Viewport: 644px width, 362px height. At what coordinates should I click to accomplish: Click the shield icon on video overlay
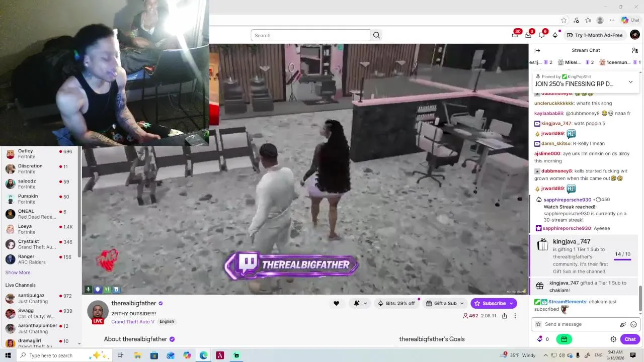[x=98, y=289]
